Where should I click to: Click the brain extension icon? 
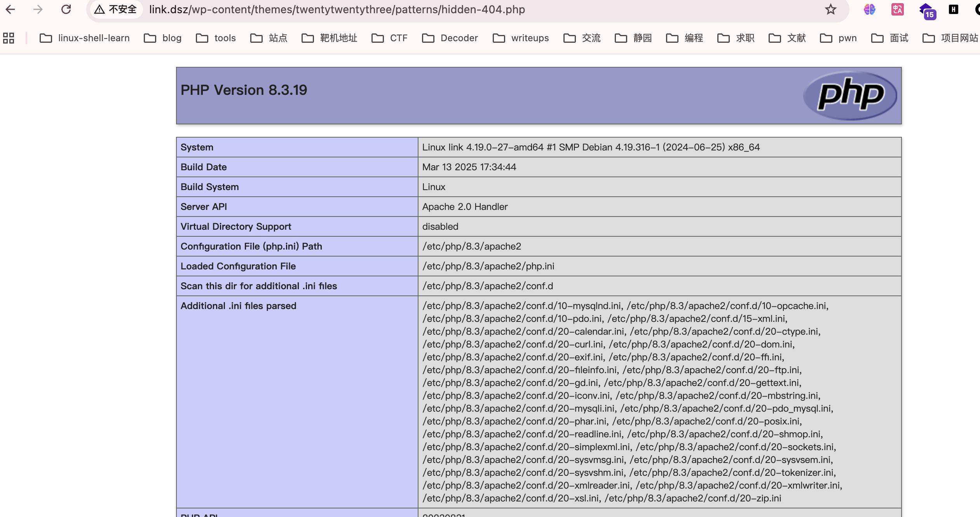(869, 9)
